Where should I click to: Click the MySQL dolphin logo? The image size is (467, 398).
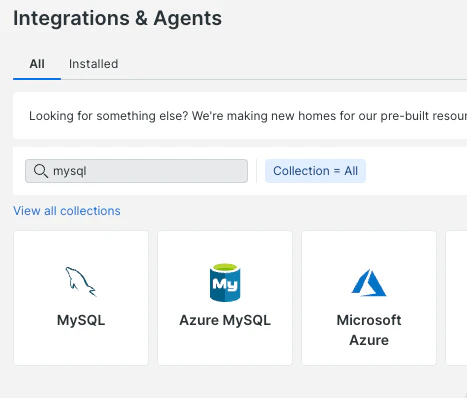tap(81, 282)
